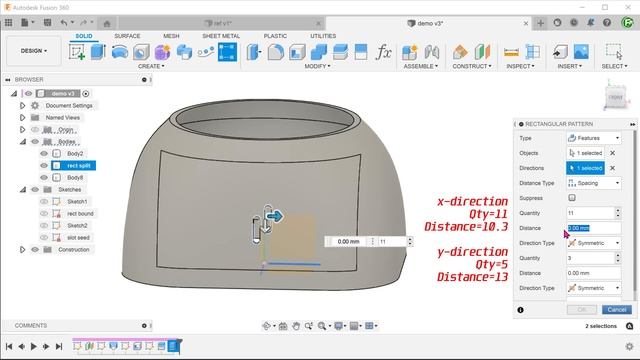Click the Rectangular Pattern toolbar icon
The width and height of the screenshot is (640, 360).
point(227,52)
